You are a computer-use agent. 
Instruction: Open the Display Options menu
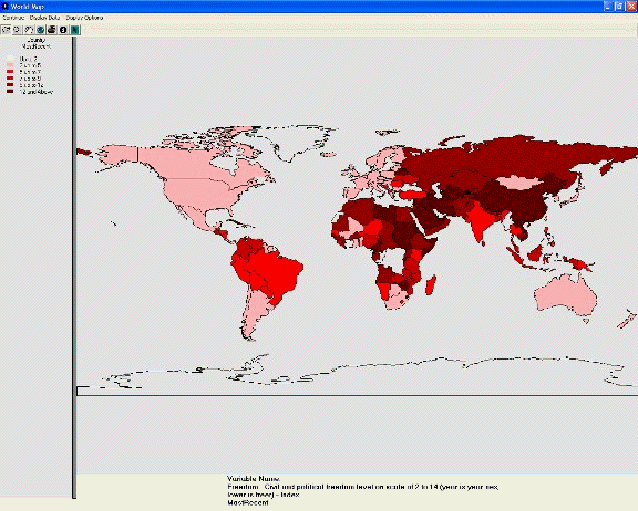pyautogui.click(x=84, y=18)
